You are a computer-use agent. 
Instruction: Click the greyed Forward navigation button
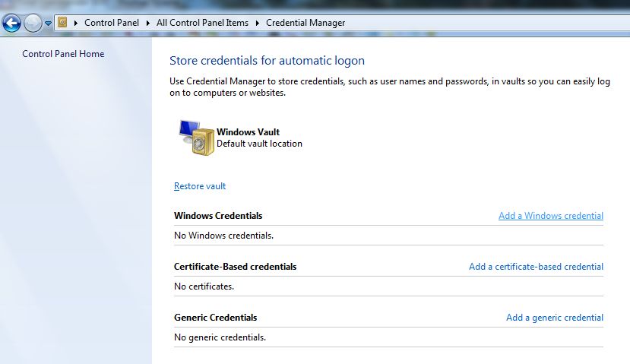point(33,23)
